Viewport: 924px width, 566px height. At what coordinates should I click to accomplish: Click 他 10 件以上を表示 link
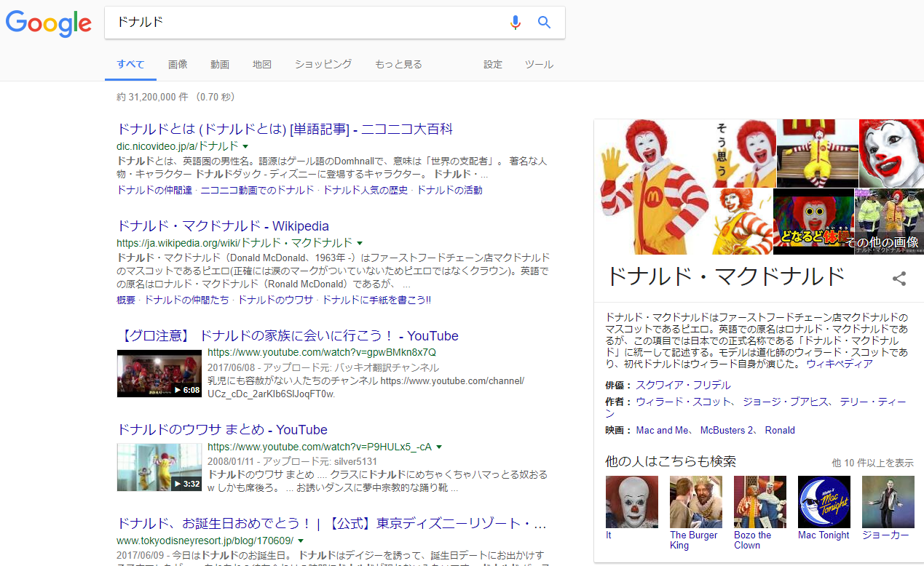point(872,463)
